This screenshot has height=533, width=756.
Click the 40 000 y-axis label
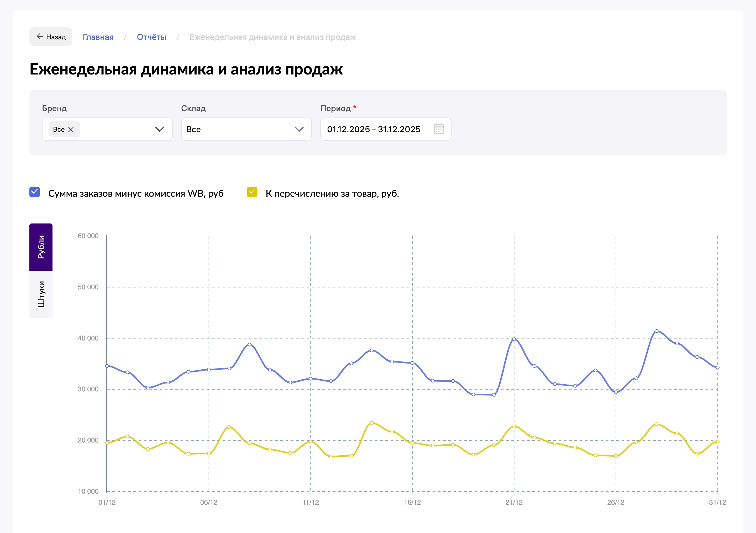[88, 338]
